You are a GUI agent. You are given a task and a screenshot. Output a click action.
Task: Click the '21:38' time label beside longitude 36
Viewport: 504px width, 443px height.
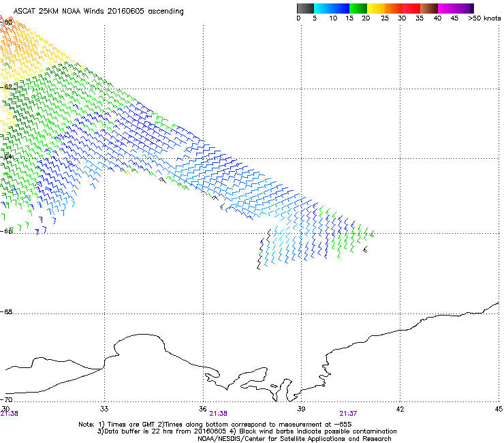(218, 414)
